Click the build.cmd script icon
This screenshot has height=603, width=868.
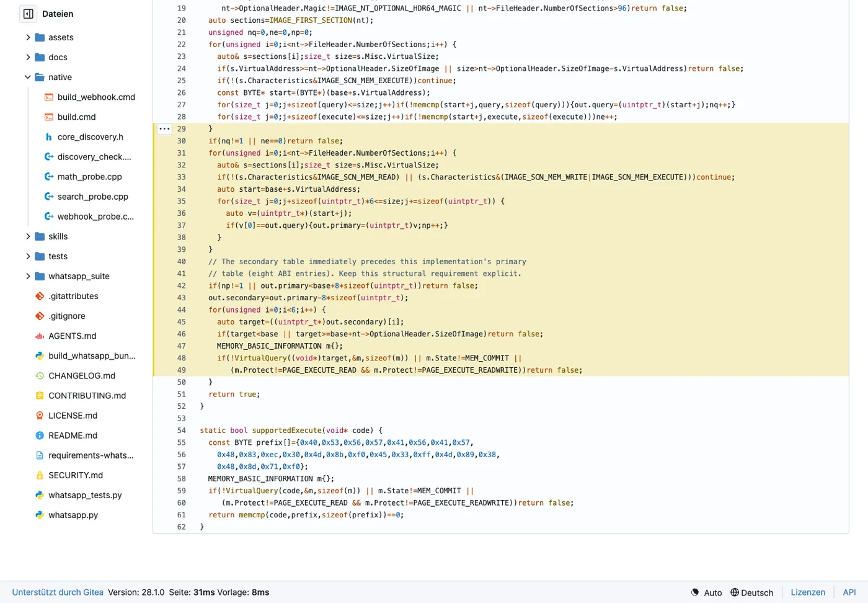[x=49, y=117]
